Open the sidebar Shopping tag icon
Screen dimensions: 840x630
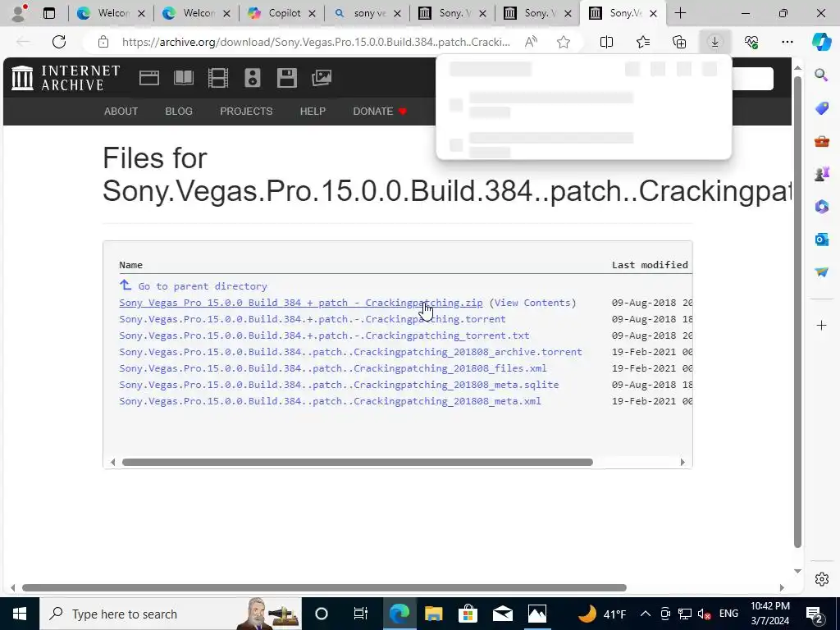[x=821, y=108]
